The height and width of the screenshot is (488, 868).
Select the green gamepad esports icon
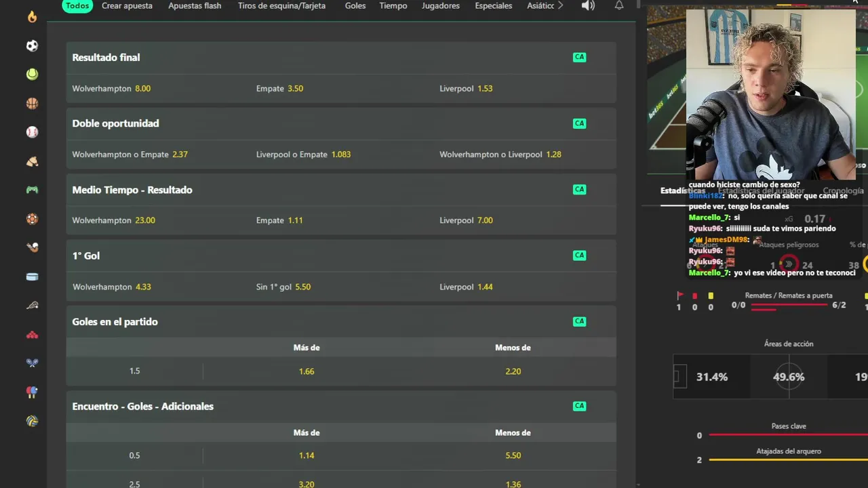pos(32,190)
